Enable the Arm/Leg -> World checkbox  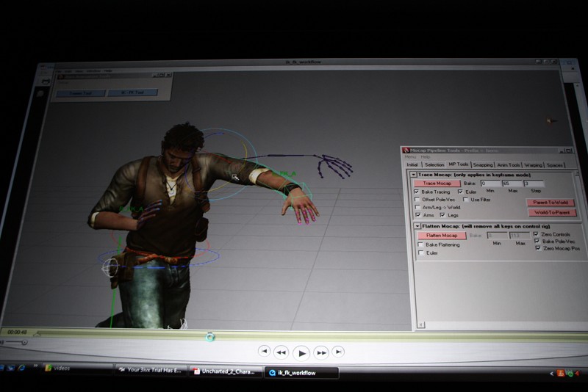point(417,207)
